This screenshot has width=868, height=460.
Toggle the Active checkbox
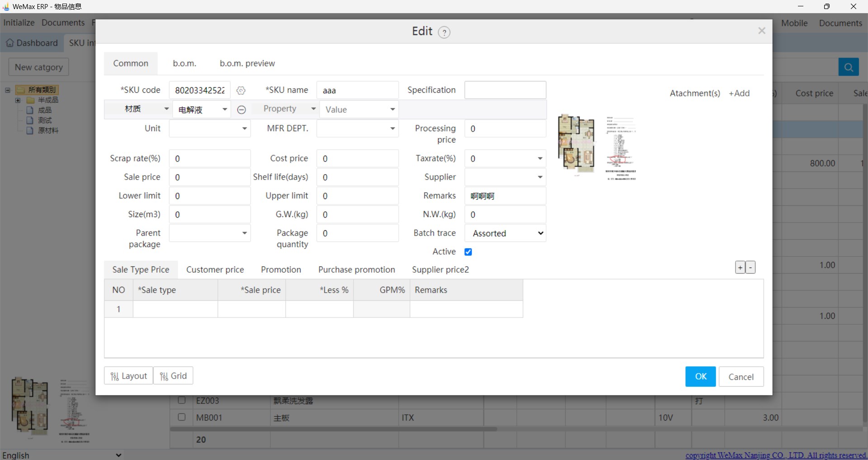[468, 252]
